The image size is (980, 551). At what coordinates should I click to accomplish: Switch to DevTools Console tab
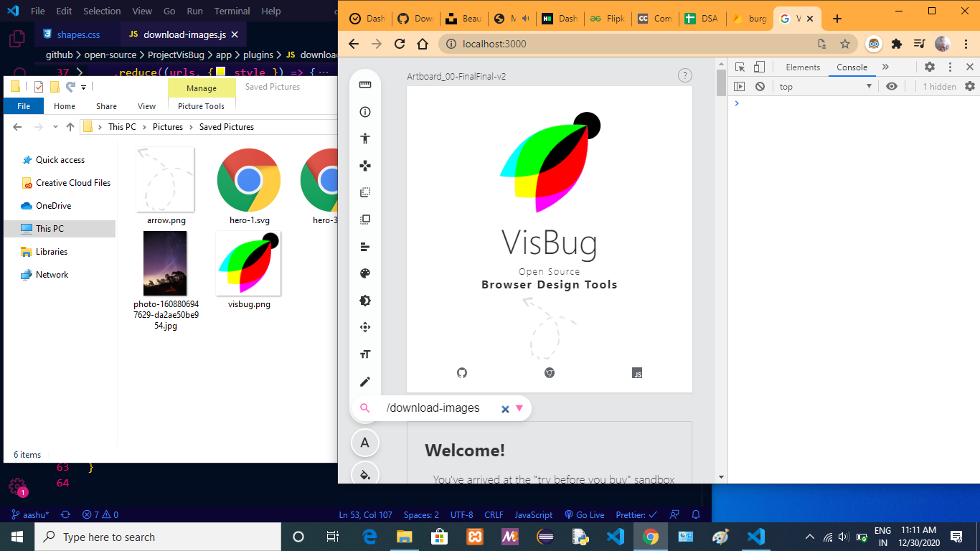(x=852, y=67)
